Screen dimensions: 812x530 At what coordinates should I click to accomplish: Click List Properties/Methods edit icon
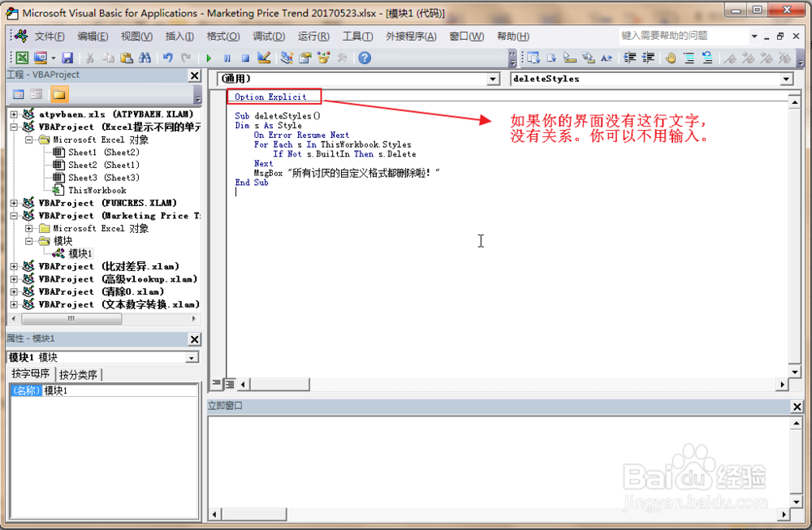pyautogui.click(x=533, y=58)
